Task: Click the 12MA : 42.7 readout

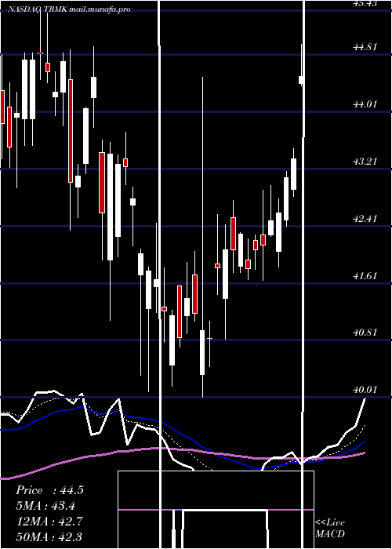Action: 49,521
